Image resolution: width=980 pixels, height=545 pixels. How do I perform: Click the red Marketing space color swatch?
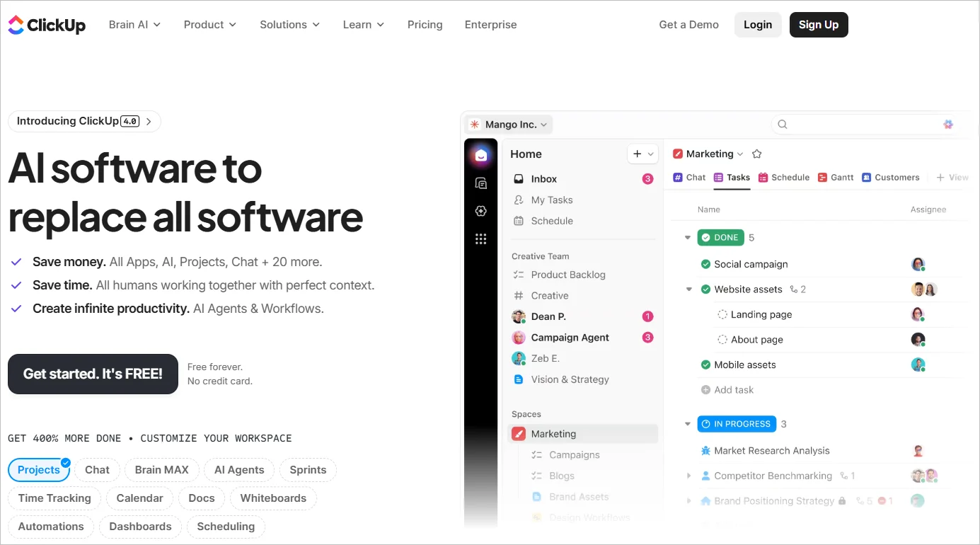[519, 433]
